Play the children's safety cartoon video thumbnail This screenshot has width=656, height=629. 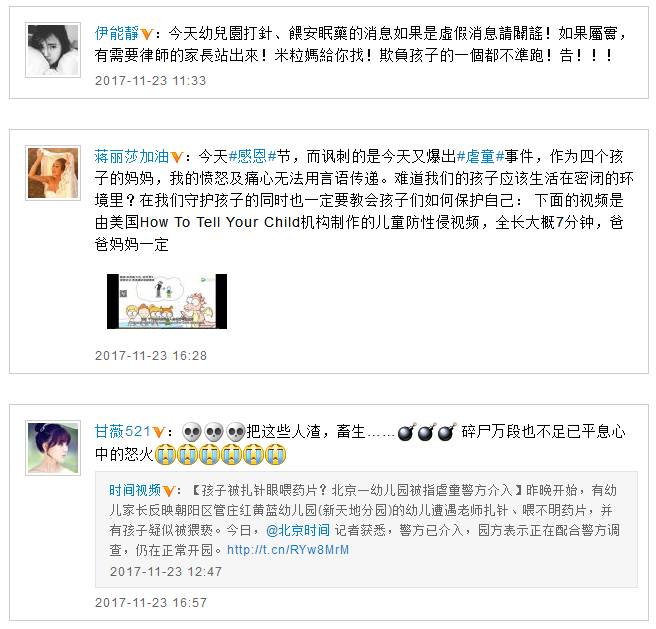point(167,301)
